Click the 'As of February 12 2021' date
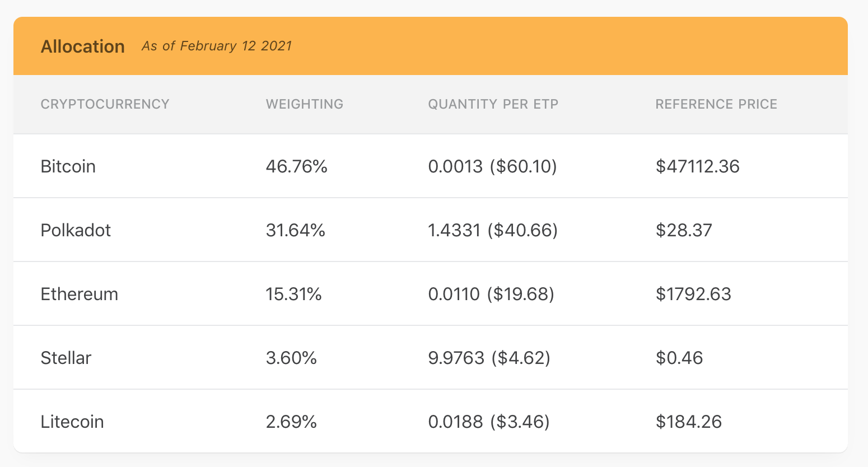Image resolution: width=868 pixels, height=467 pixels. pos(217,46)
